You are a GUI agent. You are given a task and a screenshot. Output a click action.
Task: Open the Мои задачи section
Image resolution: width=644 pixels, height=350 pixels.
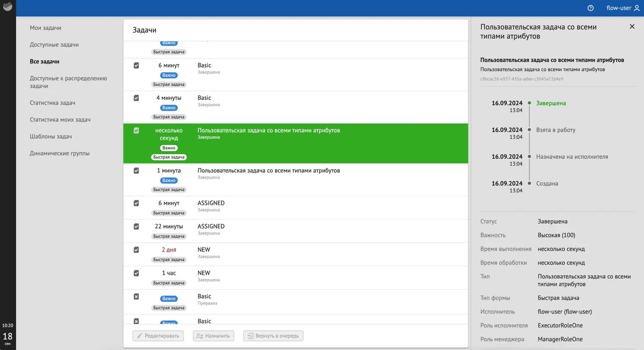tap(46, 28)
